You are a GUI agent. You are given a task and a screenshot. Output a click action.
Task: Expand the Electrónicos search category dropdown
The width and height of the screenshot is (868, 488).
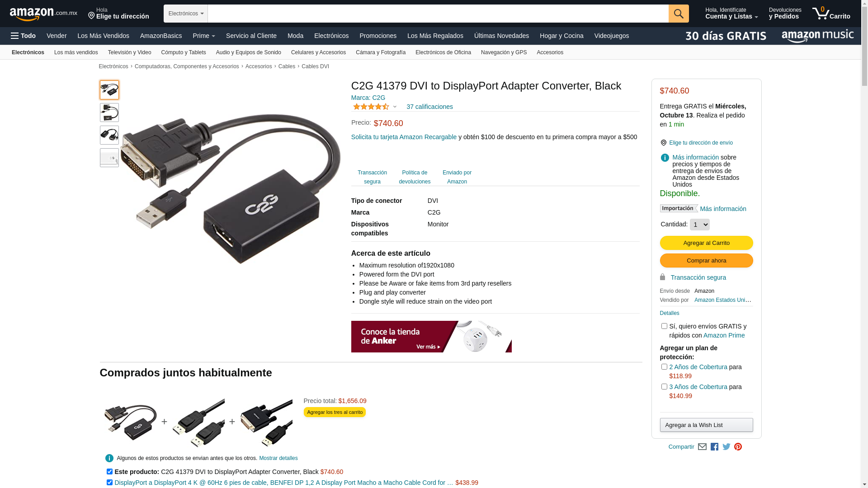click(x=186, y=14)
